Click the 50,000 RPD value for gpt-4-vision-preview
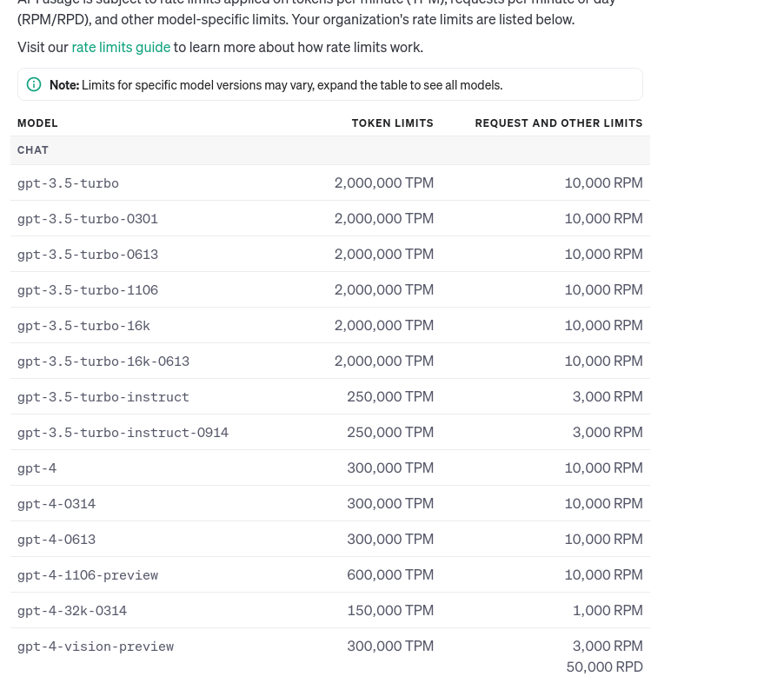 (604, 667)
